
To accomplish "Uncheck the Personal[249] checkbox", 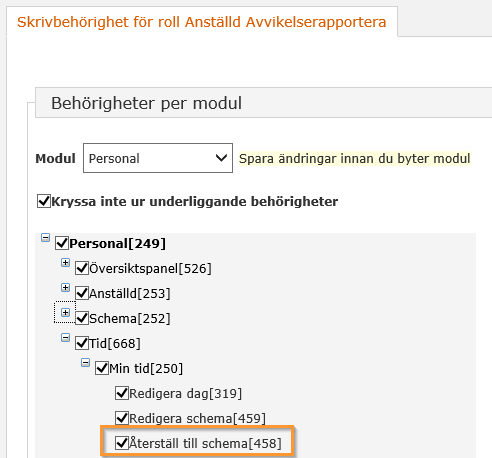I will pos(62,243).
